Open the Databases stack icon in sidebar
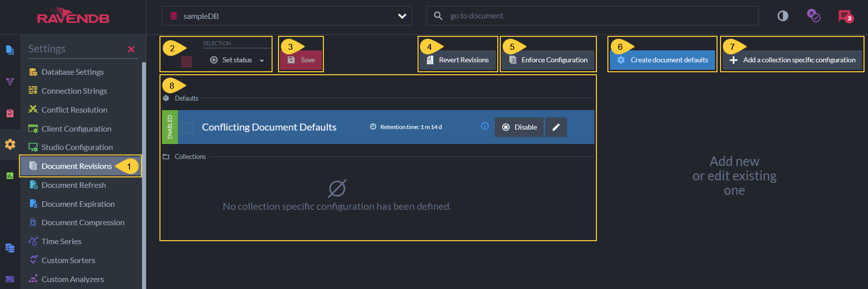 coord(9,248)
